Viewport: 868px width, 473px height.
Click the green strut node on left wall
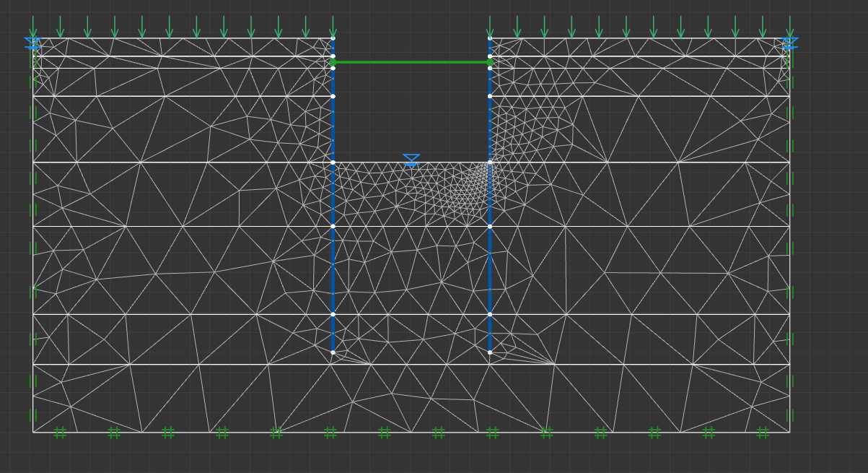[333, 62]
